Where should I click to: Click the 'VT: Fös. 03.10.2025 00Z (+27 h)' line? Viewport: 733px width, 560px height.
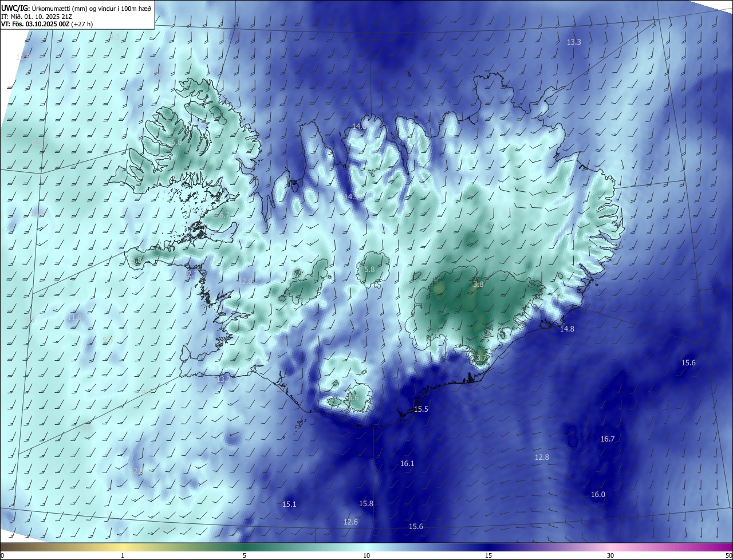coord(47,24)
